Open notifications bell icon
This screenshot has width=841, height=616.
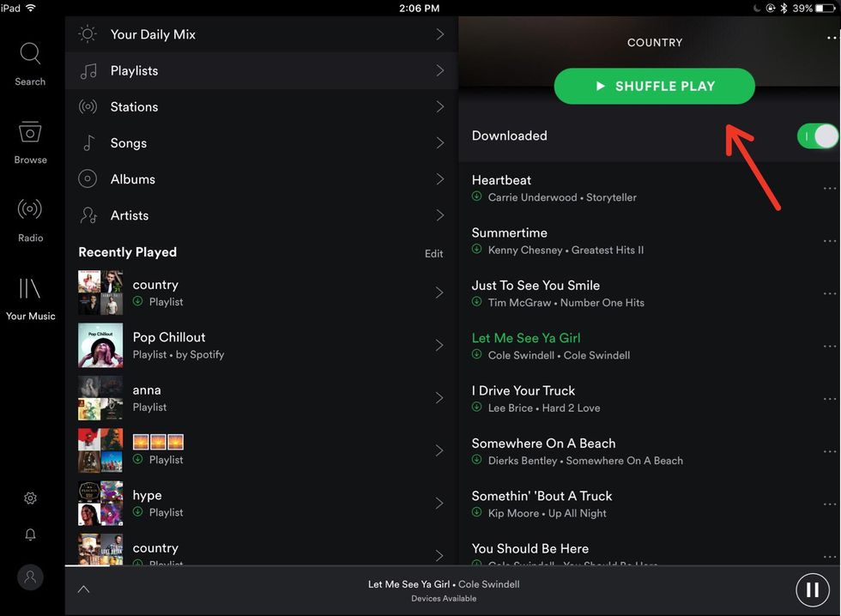tap(30, 534)
